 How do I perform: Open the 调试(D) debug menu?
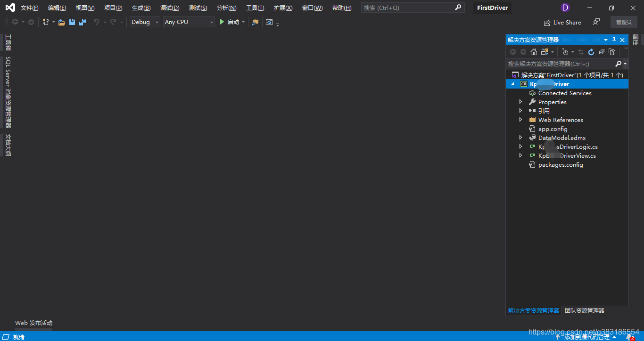170,8
